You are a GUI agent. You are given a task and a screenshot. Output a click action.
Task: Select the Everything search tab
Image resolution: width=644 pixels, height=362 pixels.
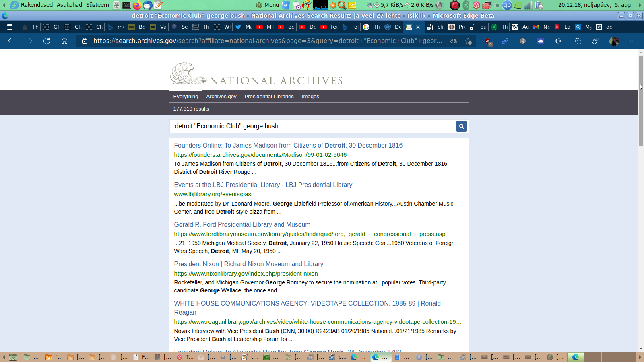coord(186,97)
